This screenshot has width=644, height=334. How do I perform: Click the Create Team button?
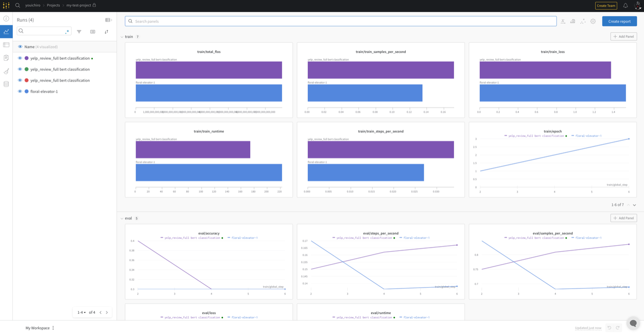point(606,6)
